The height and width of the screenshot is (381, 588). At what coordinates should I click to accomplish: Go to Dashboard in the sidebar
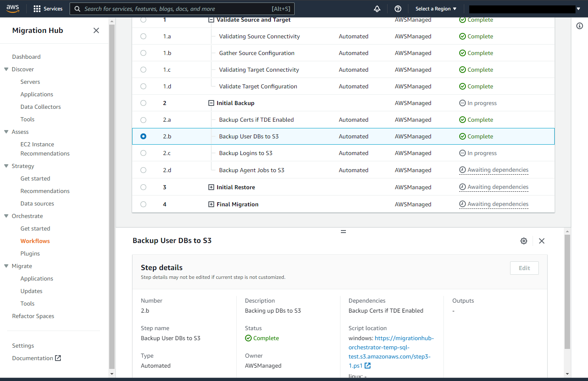point(26,57)
